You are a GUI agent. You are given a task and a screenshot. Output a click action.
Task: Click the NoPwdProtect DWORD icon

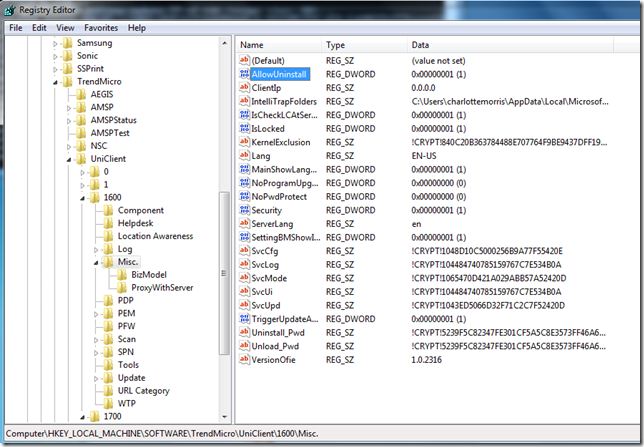click(x=244, y=196)
